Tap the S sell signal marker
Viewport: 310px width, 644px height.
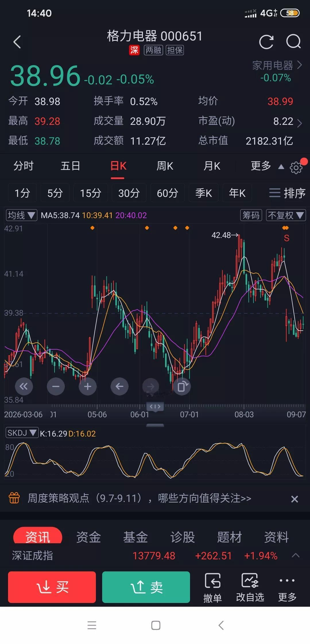[x=286, y=238]
